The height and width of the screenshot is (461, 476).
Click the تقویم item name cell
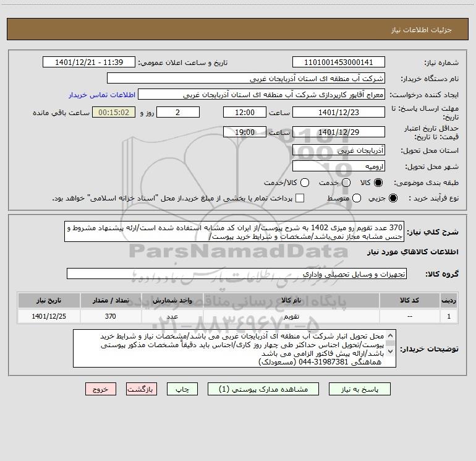(x=291, y=316)
